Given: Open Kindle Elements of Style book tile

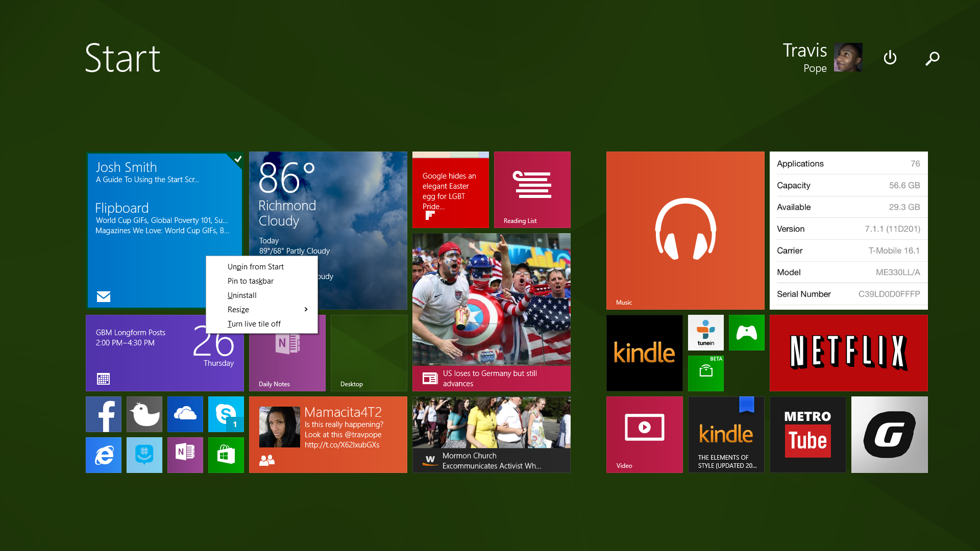Looking at the screenshot, I should pos(726,435).
